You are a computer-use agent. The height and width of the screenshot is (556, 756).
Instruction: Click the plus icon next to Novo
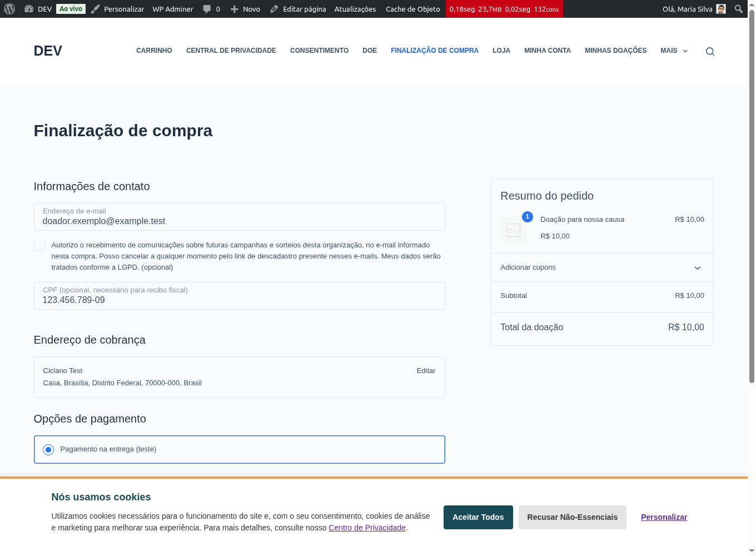234,9
